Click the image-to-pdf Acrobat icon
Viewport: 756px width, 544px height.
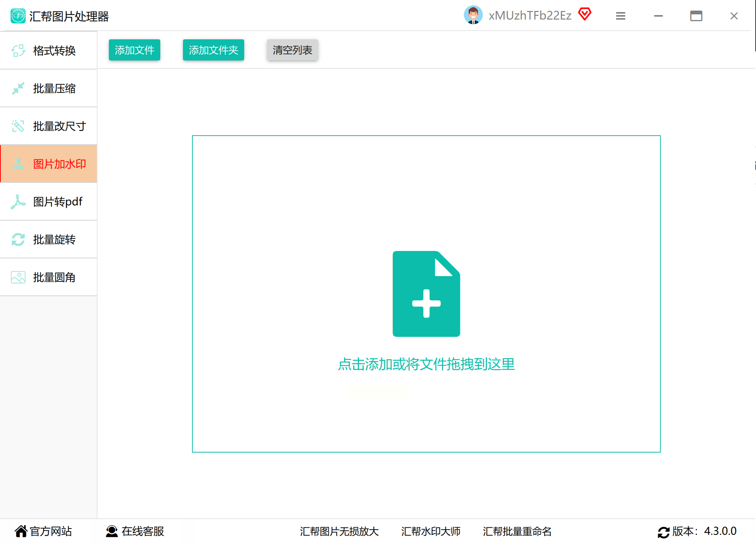click(x=18, y=202)
